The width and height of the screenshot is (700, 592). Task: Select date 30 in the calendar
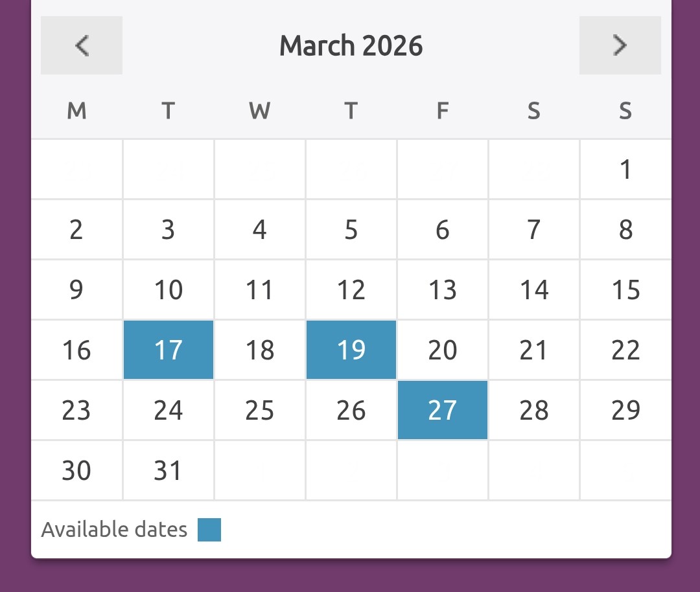pos(76,470)
